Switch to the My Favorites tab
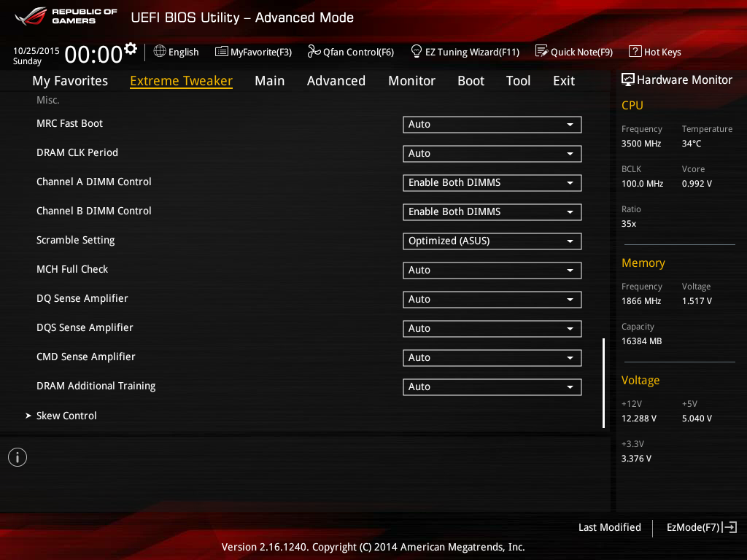 pyautogui.click(x=70, y=81)
